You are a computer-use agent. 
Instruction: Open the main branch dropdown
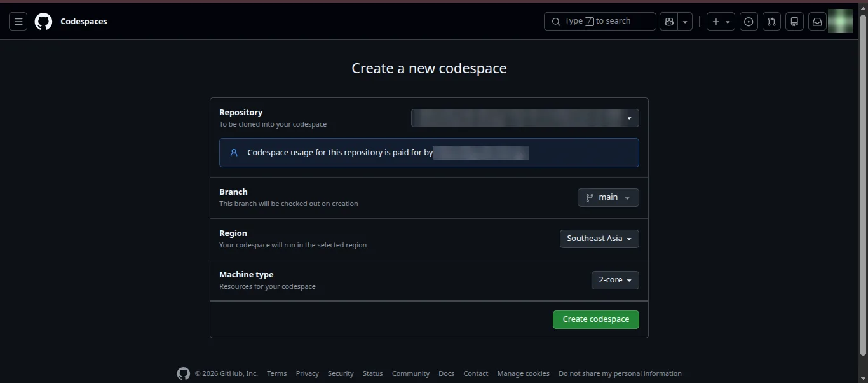[608, 198]
